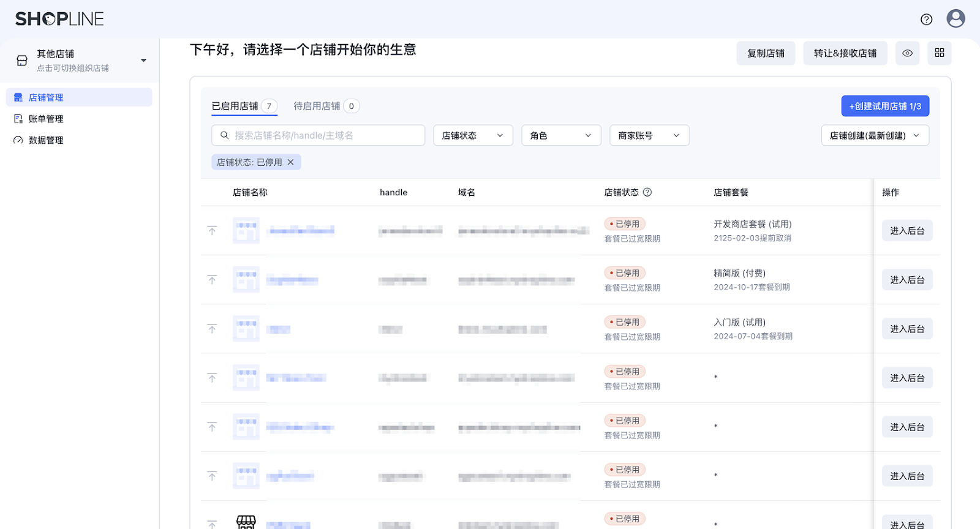The width and height of the screenshot is (980, 529).
Task: Click 进入后台 for the 精简版 (付费) store
Action: [907, 280]
